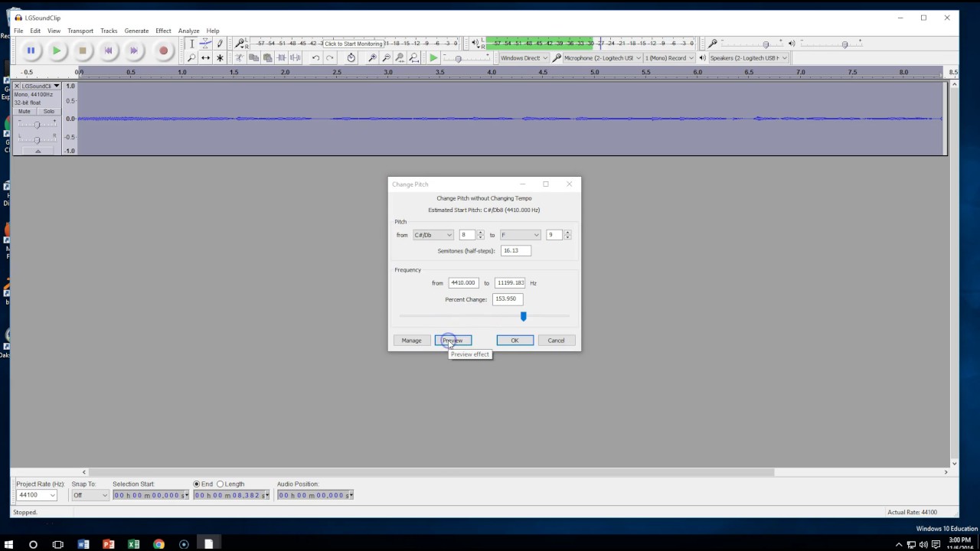The width and height of the screenshot is (980, 551).
Task: Solo the LGSoundClip track
Action: click(x=49, y=111)
